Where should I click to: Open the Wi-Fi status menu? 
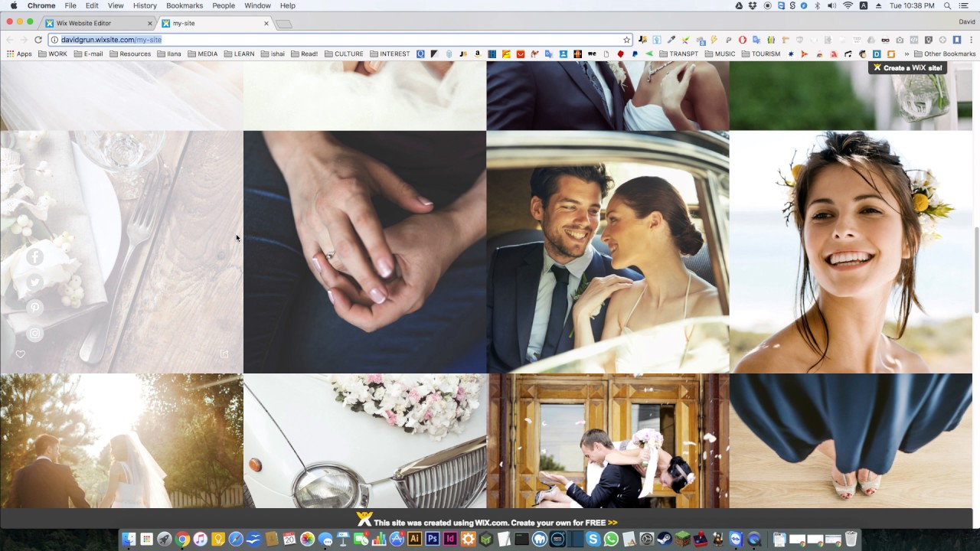(848, 5)
